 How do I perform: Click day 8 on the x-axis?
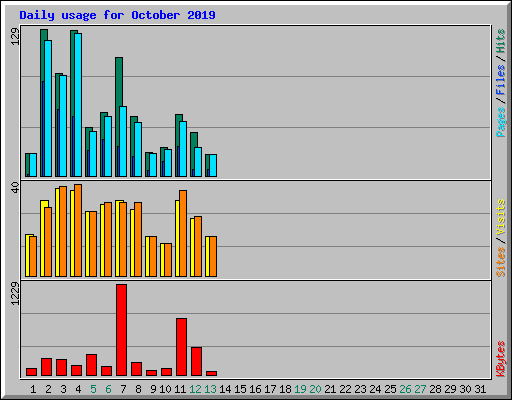tap(138, 389)
